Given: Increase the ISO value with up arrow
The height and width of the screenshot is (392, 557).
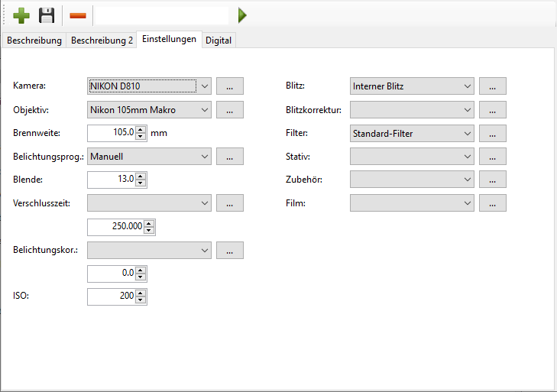Looking at the screenshot, I should click(141, 293).
